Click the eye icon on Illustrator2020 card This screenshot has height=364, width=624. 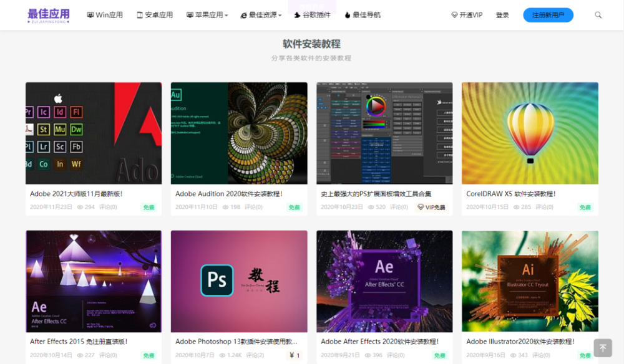514,355
